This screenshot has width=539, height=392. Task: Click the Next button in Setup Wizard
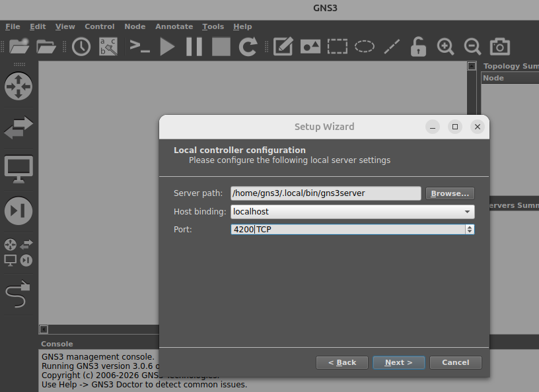point(398,362)
